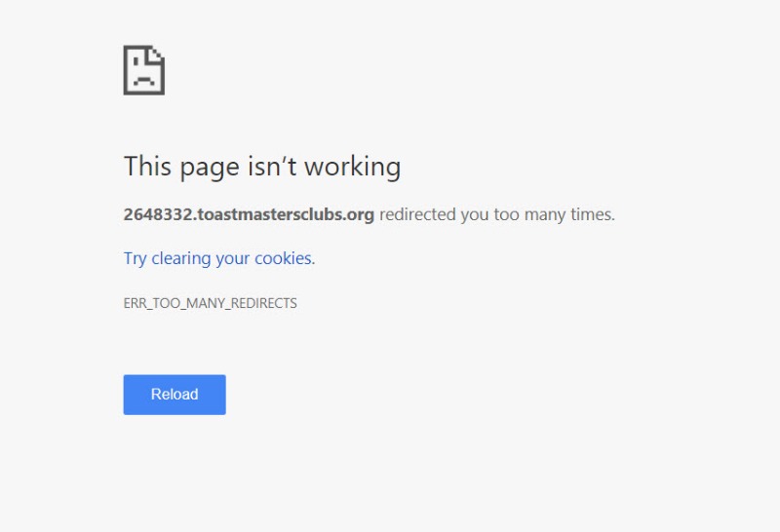Click the number 2648332 in the domain
The width and height of the screenshot is (780, 532).
pos(158,214)
